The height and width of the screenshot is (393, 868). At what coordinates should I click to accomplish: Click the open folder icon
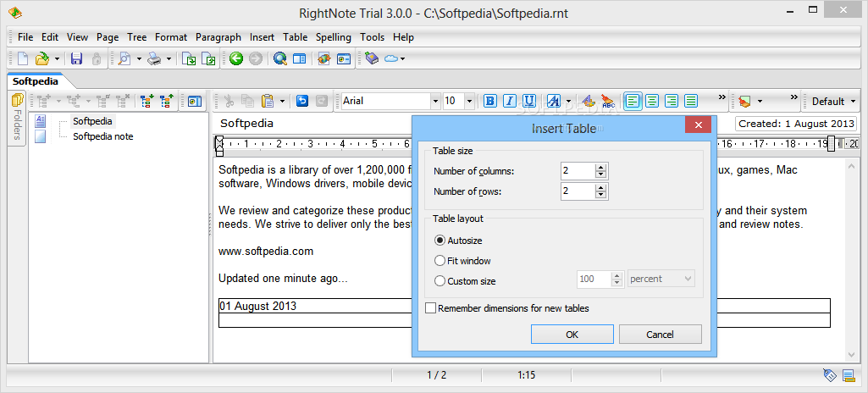tap(42, 58)
